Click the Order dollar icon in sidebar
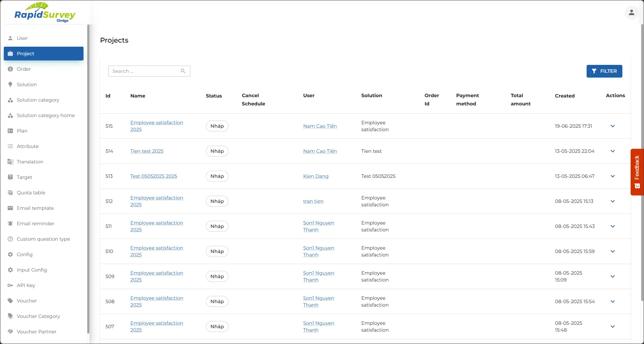 (x=10, y=69)
